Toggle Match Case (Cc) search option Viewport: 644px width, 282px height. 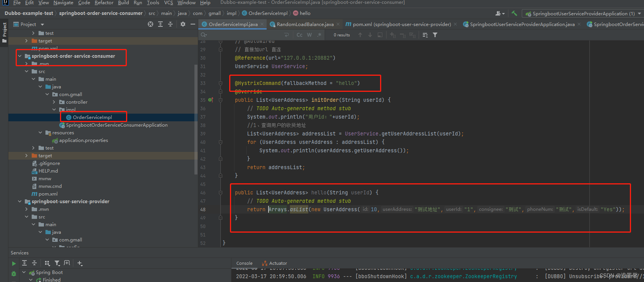point(299,35)
